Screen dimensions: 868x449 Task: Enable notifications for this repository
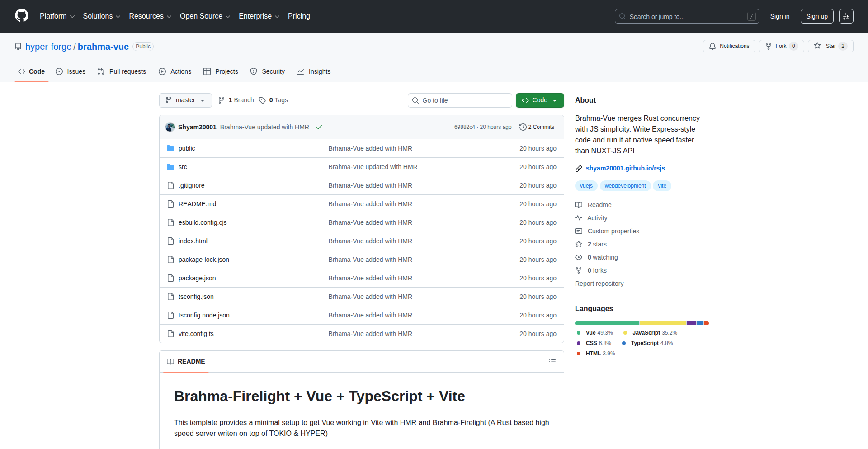click(729, 46)
